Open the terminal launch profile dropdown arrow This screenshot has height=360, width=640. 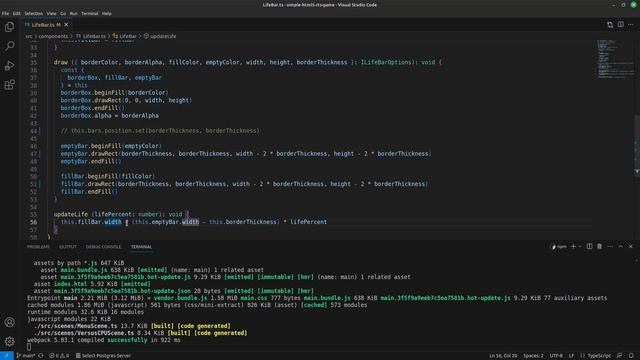pyautogui.click(x=580, y=247)
